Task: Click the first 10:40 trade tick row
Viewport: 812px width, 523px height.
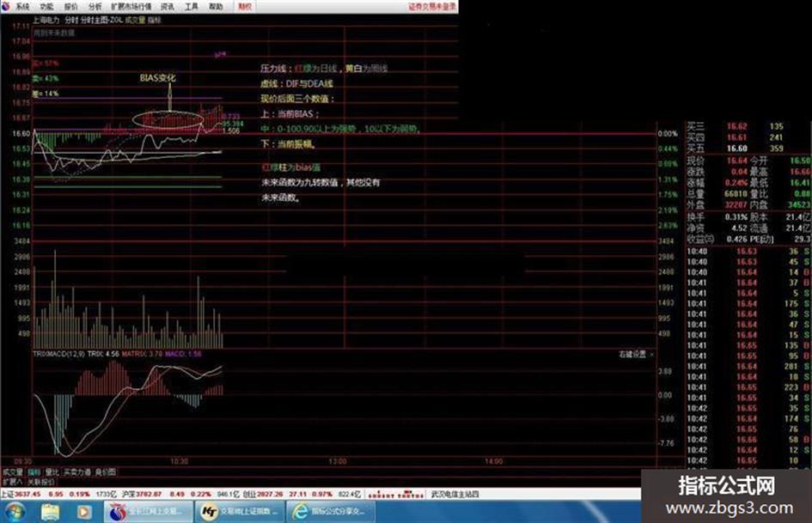Action: click(x=748, y=251)
